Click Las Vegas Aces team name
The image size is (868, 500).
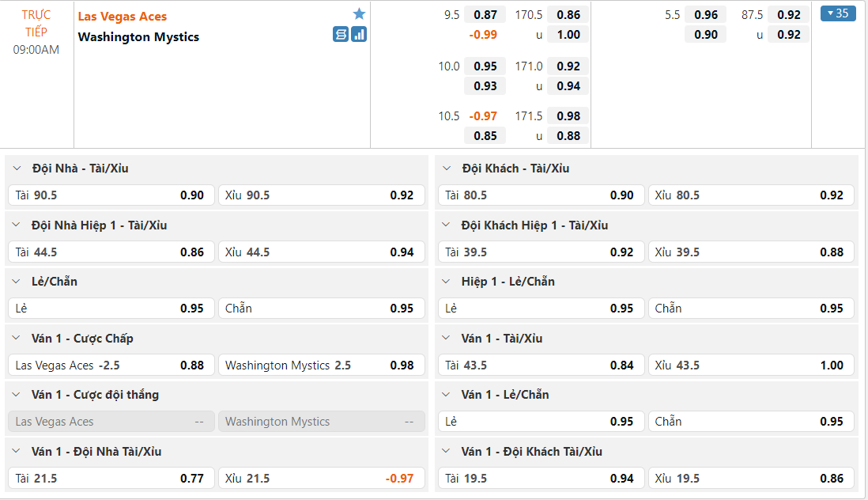[x=123, y=17]
